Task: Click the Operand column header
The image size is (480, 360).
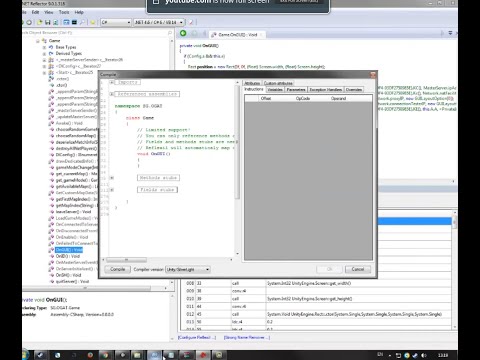Action: (x=338, y=98)
